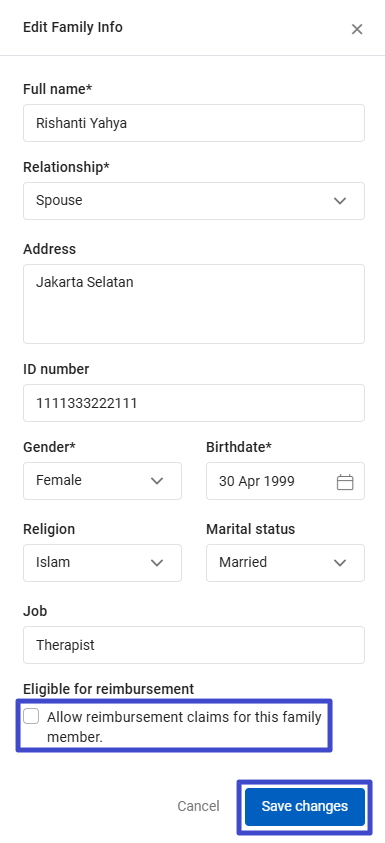Open the Religion dropdown showing Islam
The height and width of the screenshot is (843, 385).
click(102, 563)
